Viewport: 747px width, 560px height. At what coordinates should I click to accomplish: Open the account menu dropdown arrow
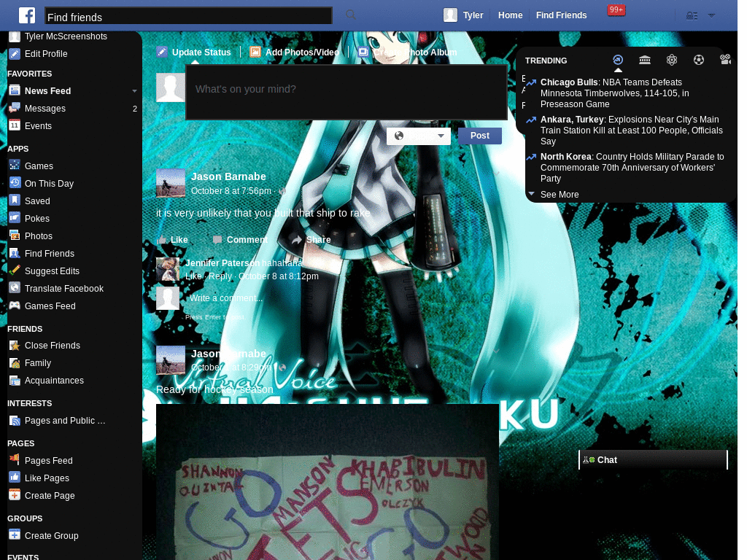coord(711,15)
